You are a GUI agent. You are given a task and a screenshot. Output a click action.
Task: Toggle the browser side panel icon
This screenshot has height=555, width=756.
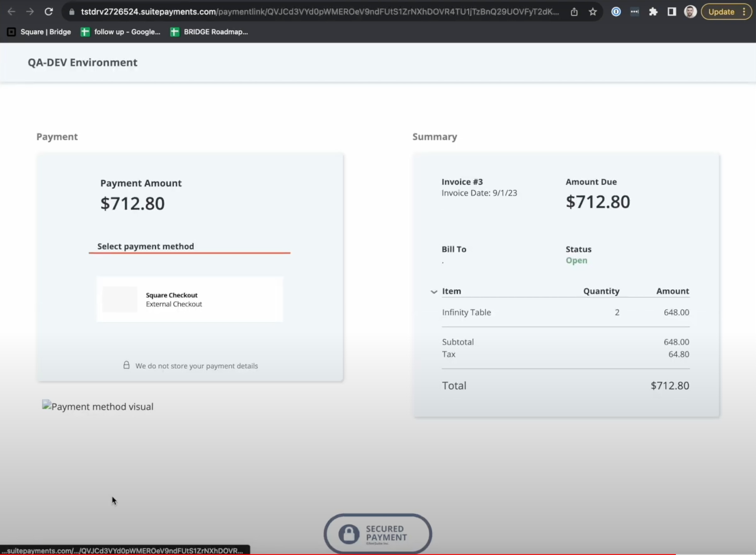pyautogui.click(x=672, y=12)
